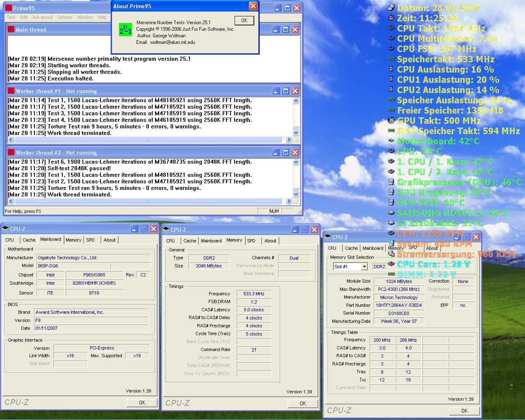Click OK in CPU-Z Memory window

303,404
